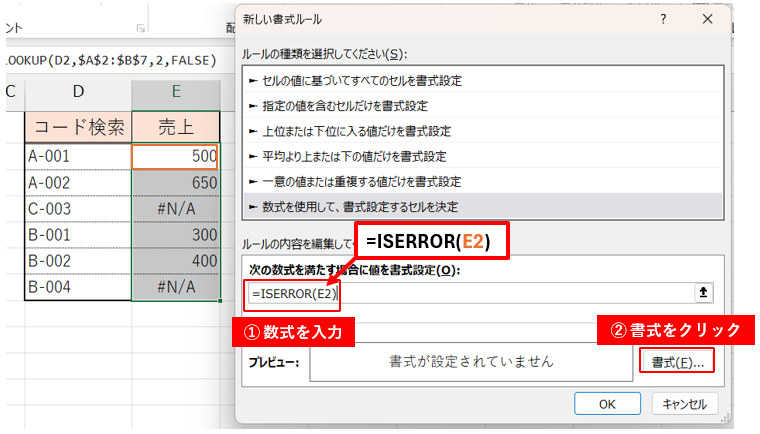Select cell containing A-002
The height and width of the screenshot is (434, 760).
79,183
